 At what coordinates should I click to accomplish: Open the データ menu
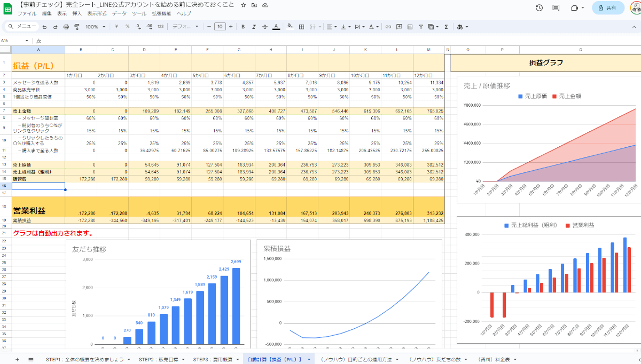click(119, 13)
